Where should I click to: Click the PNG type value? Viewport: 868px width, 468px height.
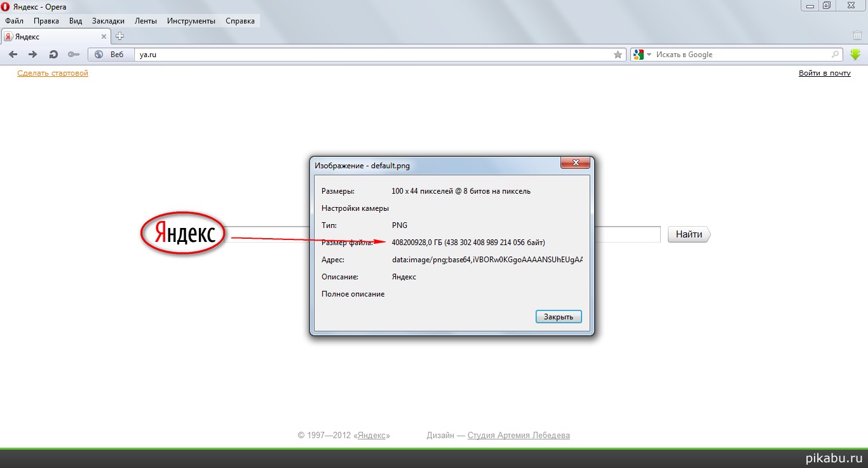pyautogui.click(x=400, y=225)
